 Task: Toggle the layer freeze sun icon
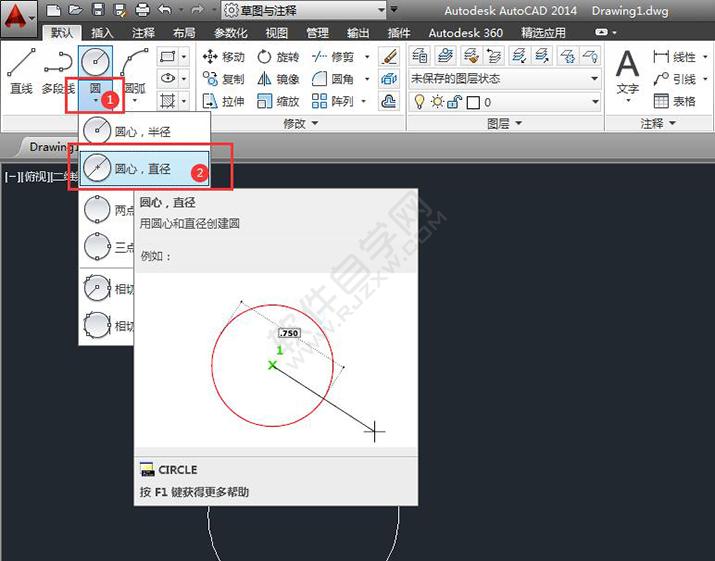(x=437, y=101)
